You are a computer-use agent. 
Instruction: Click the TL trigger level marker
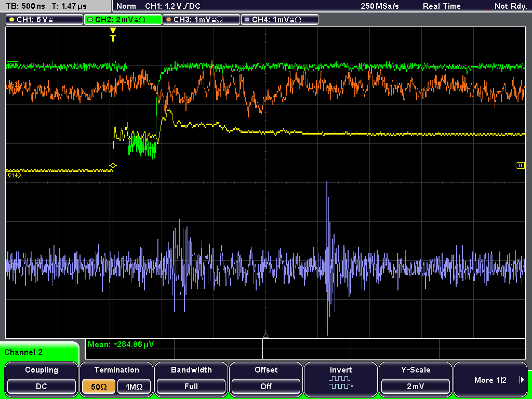[x=520, y=166]
